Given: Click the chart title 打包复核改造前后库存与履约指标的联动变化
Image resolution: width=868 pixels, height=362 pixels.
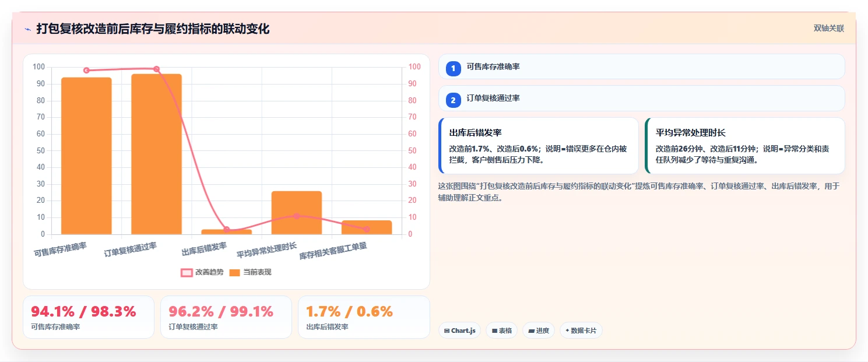Looking at the screenshot, I should tap(153, 29).
